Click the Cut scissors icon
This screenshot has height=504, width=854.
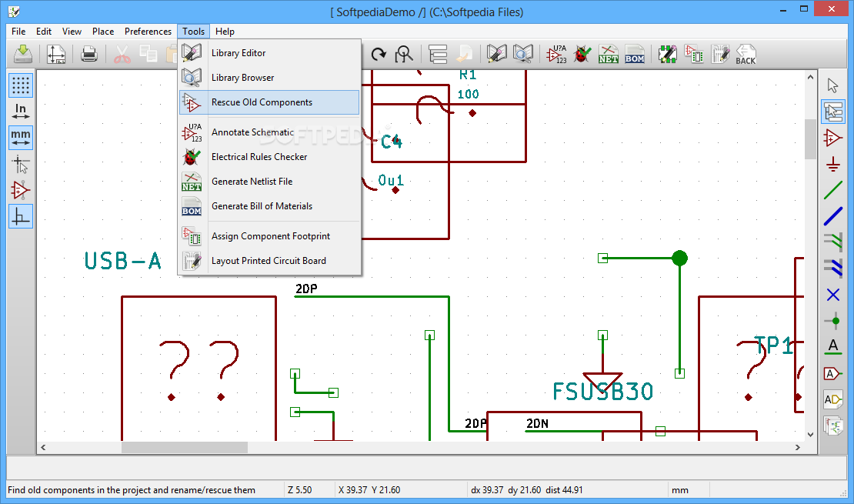[122, 54]
